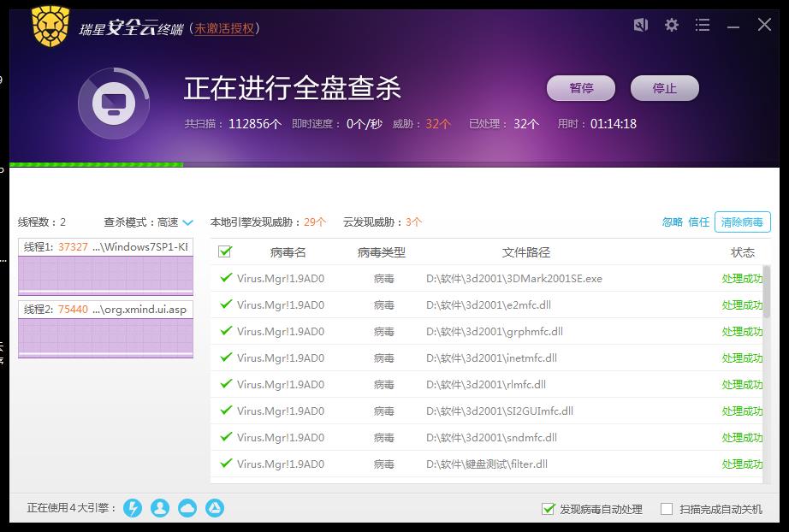Select path D:\软件\3d2001\SI2GUImfc.dll
This screenshot has height=532, width=789.
point(500,411)
